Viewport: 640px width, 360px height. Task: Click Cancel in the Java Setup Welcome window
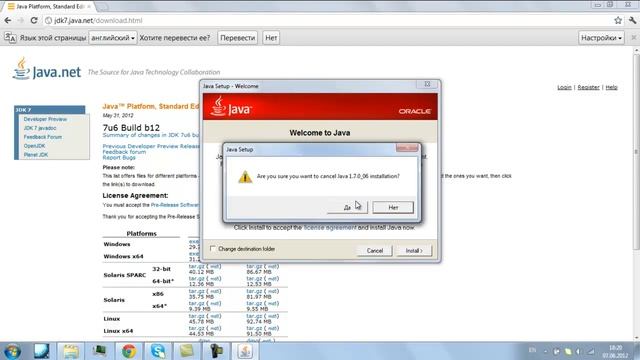click(374, 251)
